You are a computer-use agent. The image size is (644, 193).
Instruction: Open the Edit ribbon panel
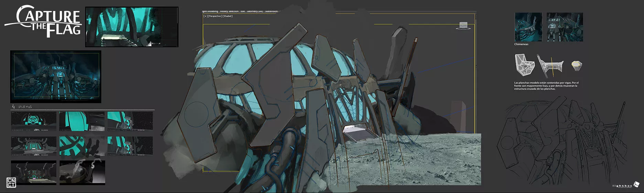click(x=243, y=11)
